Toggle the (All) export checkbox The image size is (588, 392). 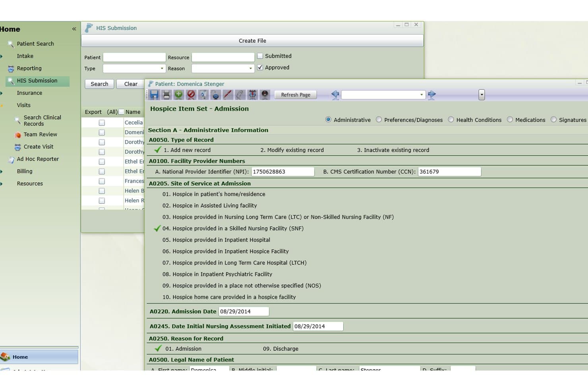[x=122, y=112]
